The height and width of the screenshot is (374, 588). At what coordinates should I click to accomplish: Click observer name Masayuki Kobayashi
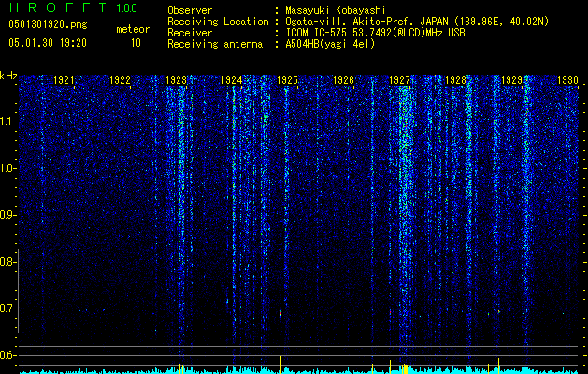pos(336,10)
